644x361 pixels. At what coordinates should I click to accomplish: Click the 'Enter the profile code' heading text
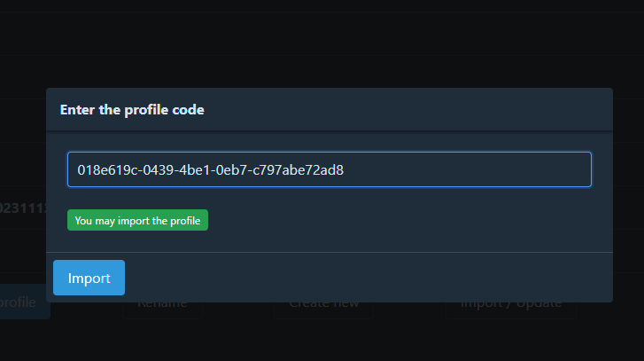point(132,110)
